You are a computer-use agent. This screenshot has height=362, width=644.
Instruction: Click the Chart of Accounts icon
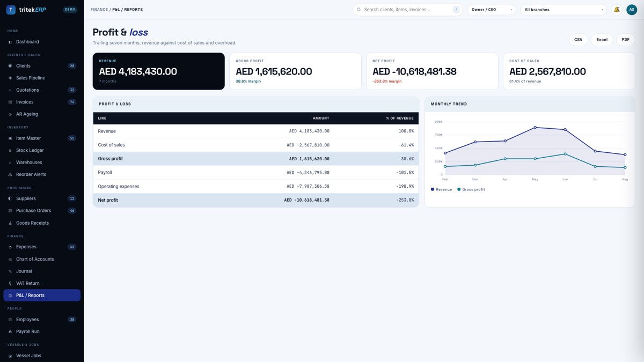coord(10,259)
